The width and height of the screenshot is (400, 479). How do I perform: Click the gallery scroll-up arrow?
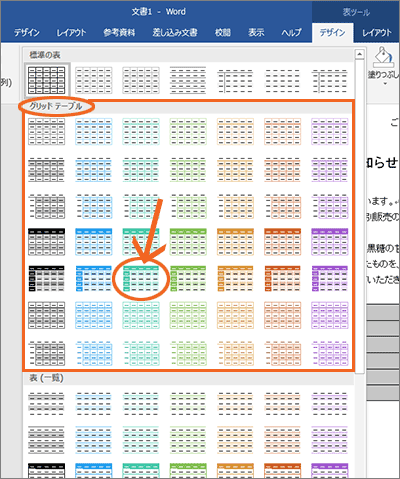pyautogui.click(x=359, y=54)
